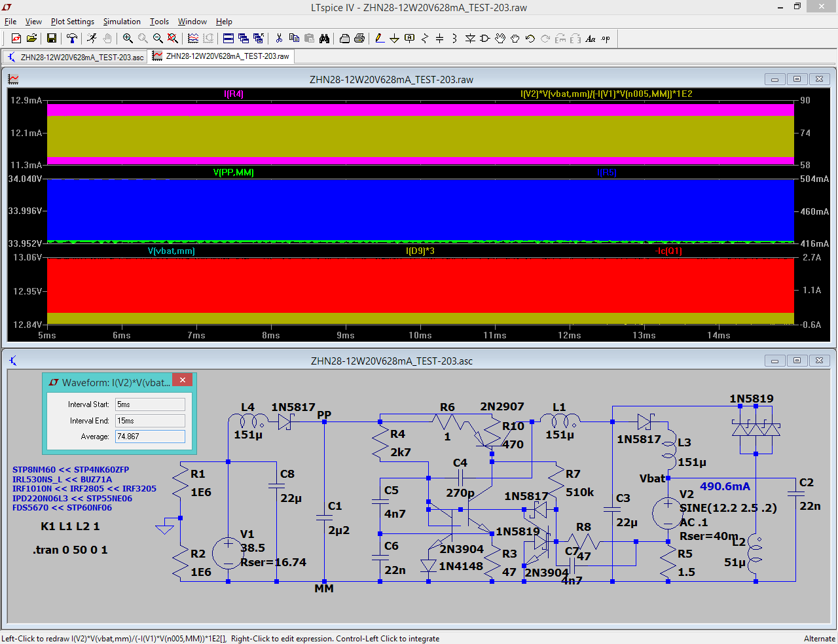This screenshot has height=644, width=838.
Task: Close the Waveform average dialog
Action: click(x=183, y=380)
